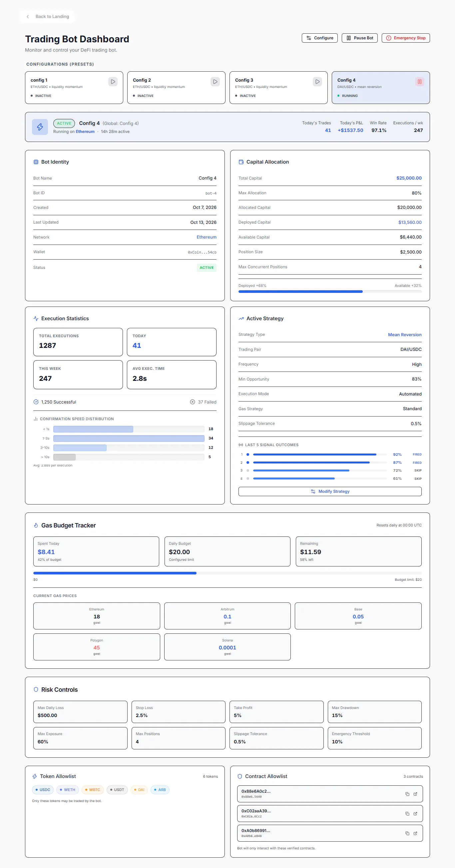The height and width of the screenshot is (868, 455).
Task: Click the Total Executions 1287 tile
Action: coord(78,342)
